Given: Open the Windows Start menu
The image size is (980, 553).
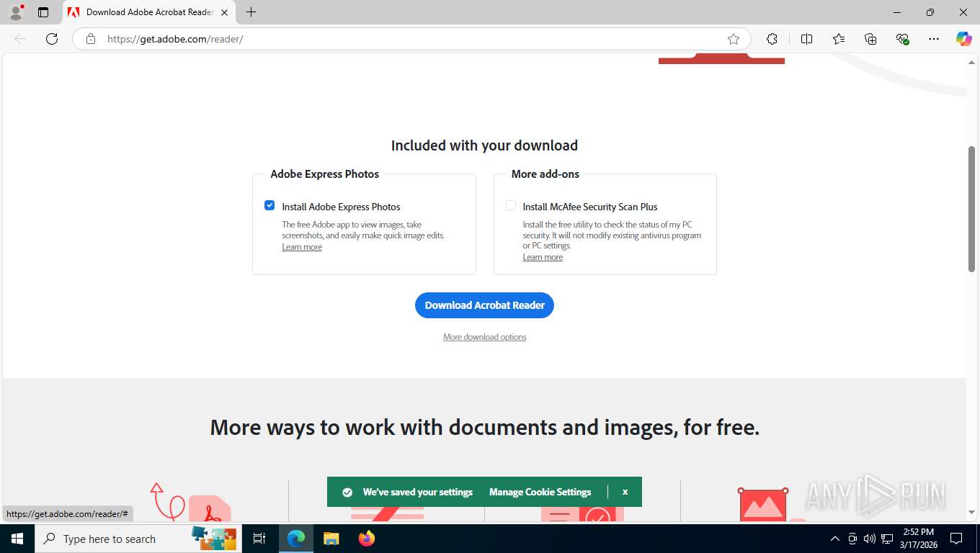Looking at the screenshot, I should point(17,539).
